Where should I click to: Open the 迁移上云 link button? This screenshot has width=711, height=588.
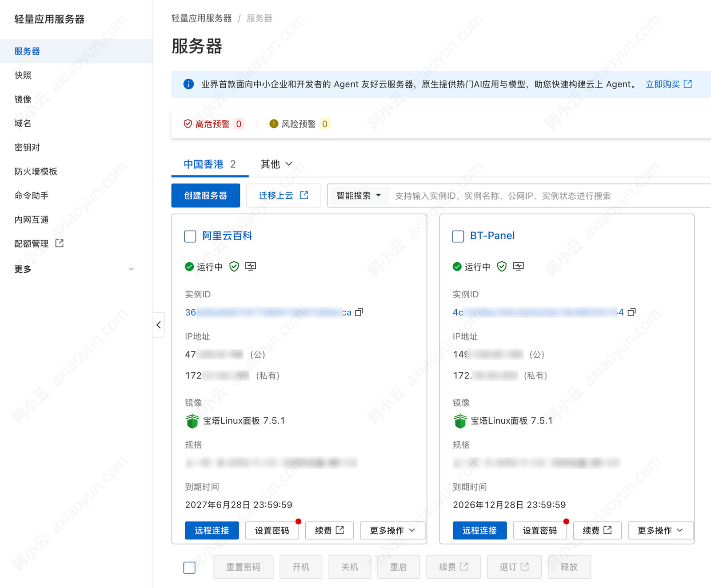click(x=284, y=196)
